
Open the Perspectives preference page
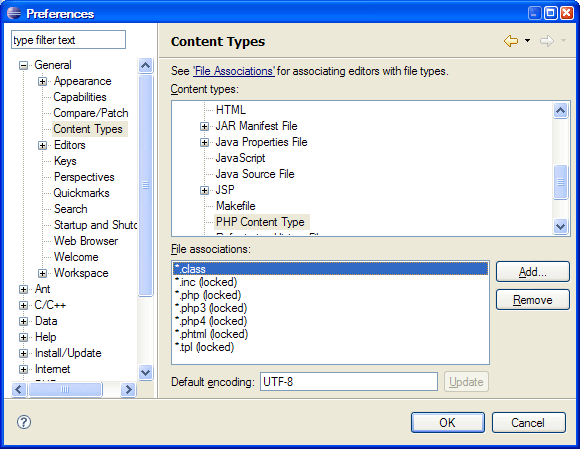(x=84, y=177)
